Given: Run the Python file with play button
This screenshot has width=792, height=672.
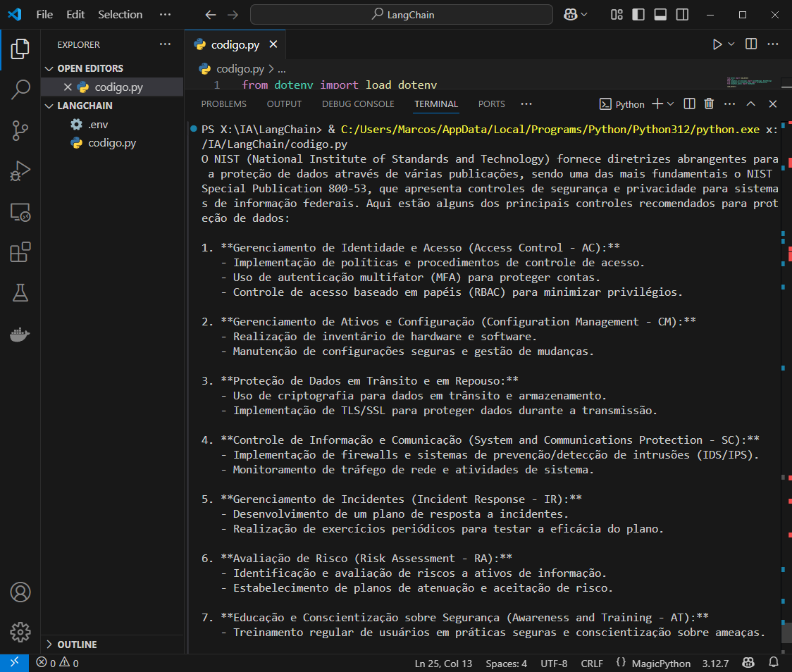Looking at the screenshot, I should pos(717,44).
